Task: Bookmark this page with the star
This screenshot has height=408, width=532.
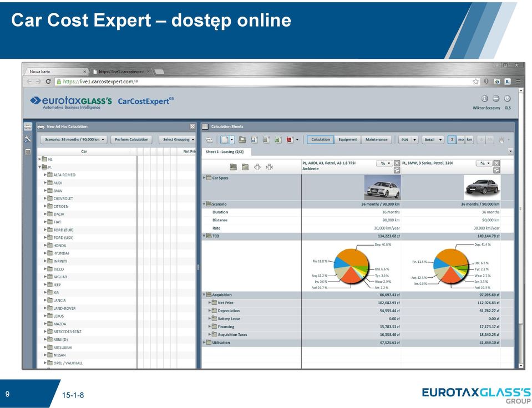Action: coord(475,81)
